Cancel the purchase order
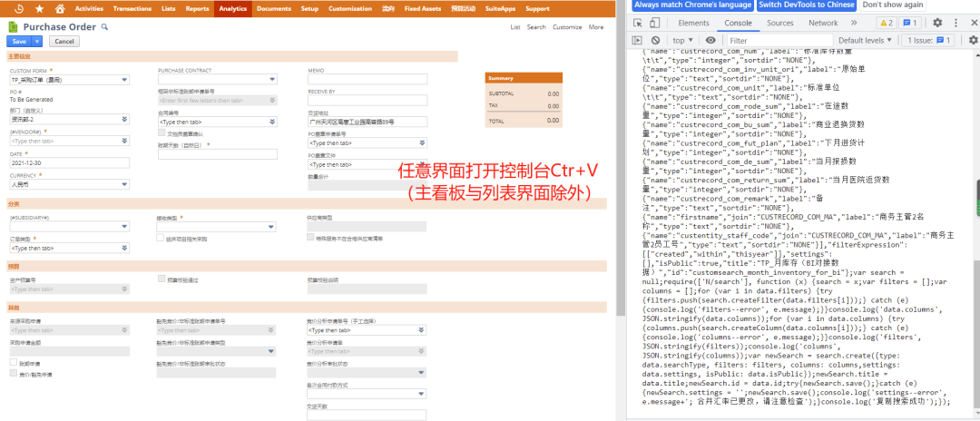 tap(64, 41)
